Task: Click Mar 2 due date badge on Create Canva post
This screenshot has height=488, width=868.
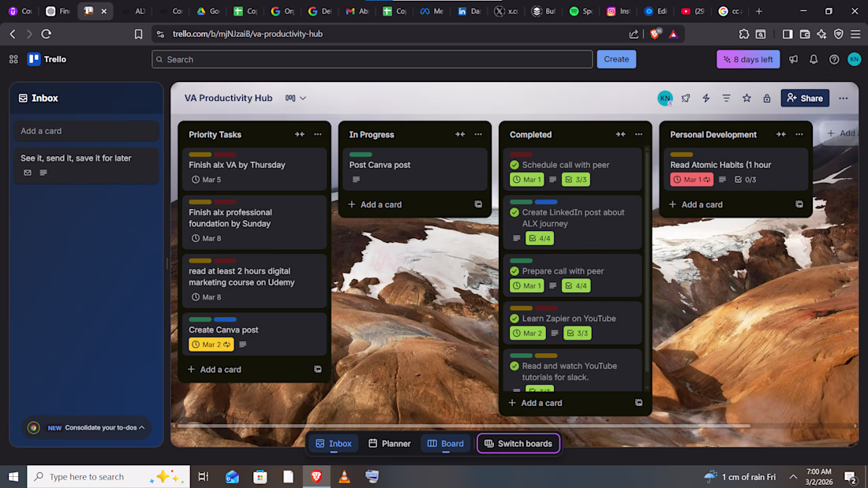Action: pyautogui.click(x=211, y=345)
